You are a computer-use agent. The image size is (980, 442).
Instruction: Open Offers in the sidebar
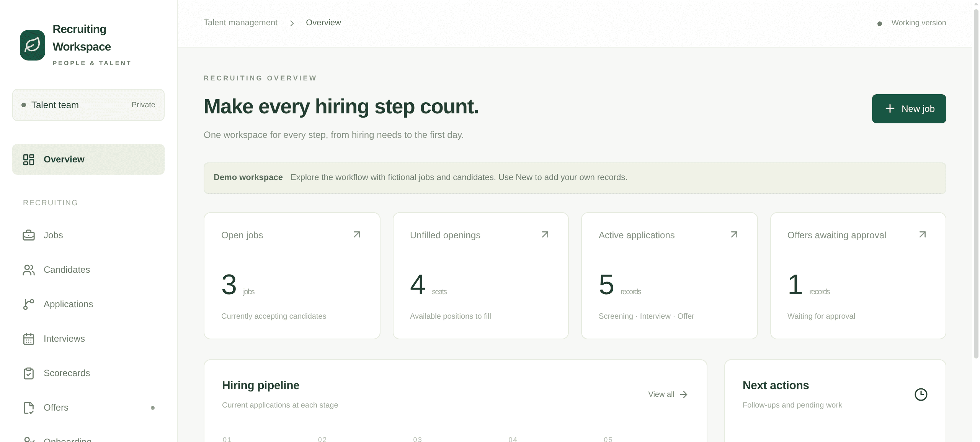(88, 408)
